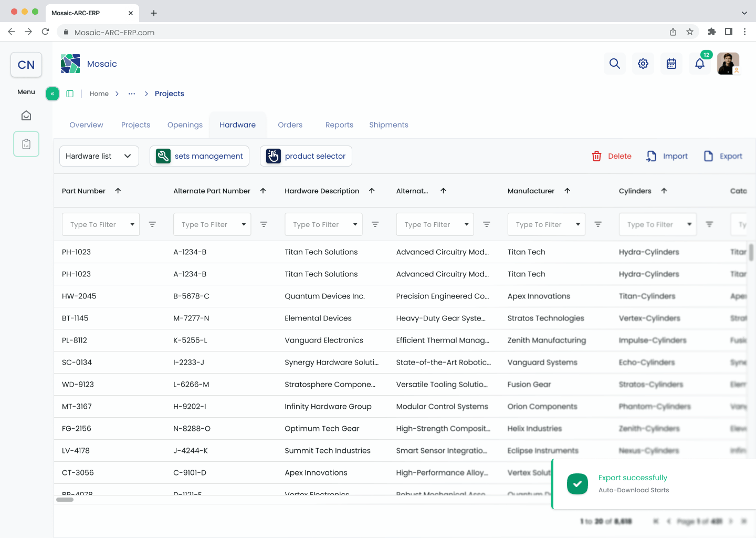Open Cylinders Type To Filter dropdown
The image size is (756, 538).
pyautogui.click(x=658, y=224)
